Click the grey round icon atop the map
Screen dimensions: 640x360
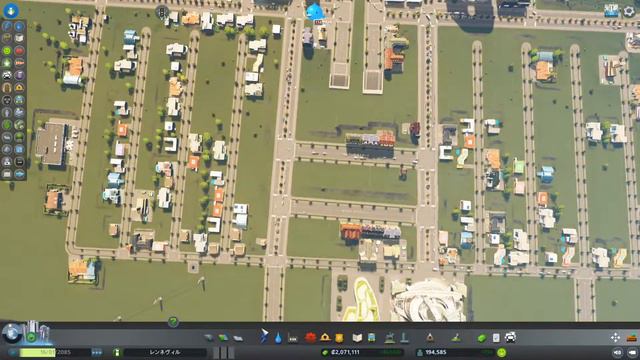tap(162, 12)
